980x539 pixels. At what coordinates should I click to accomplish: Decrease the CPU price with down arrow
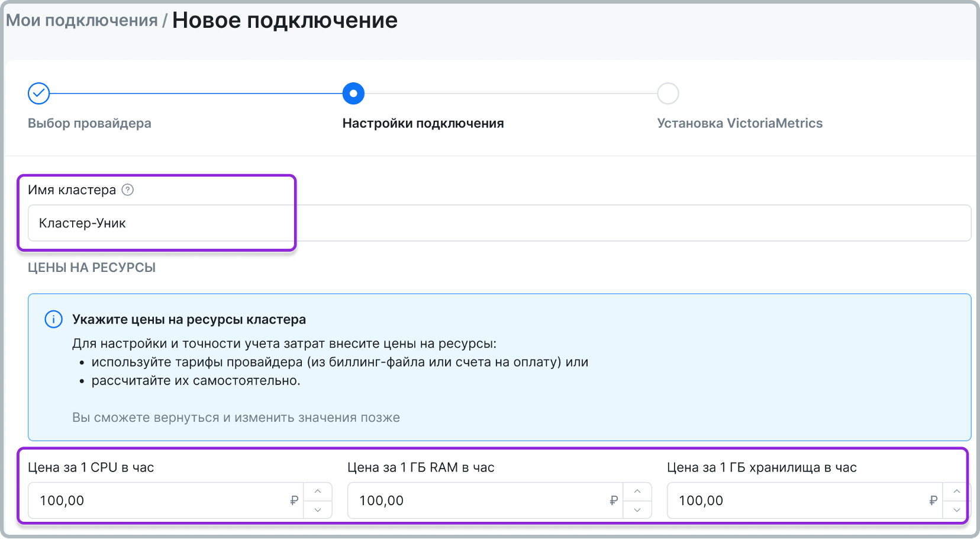(318, 510)
